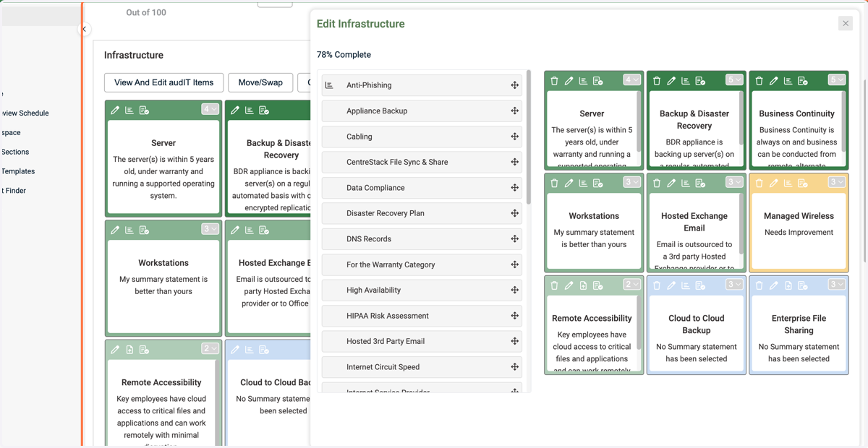The width and height of the screenshot is (868, 448).
Task: Click pencil icon on Business Continuity card
Action: click(773, 81)
